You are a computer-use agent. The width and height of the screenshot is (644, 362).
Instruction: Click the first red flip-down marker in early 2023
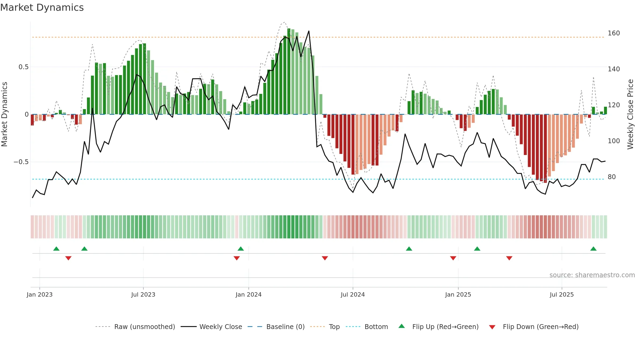(68, 258)
